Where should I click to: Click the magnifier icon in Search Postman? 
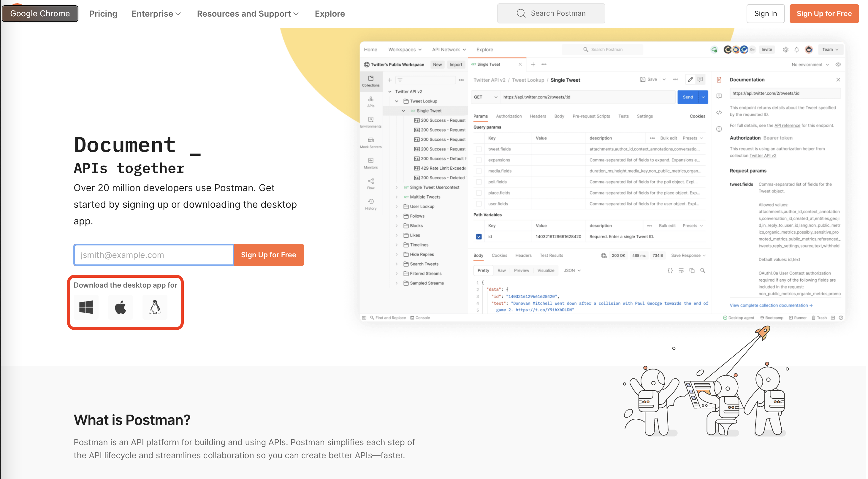click(521, 13)
